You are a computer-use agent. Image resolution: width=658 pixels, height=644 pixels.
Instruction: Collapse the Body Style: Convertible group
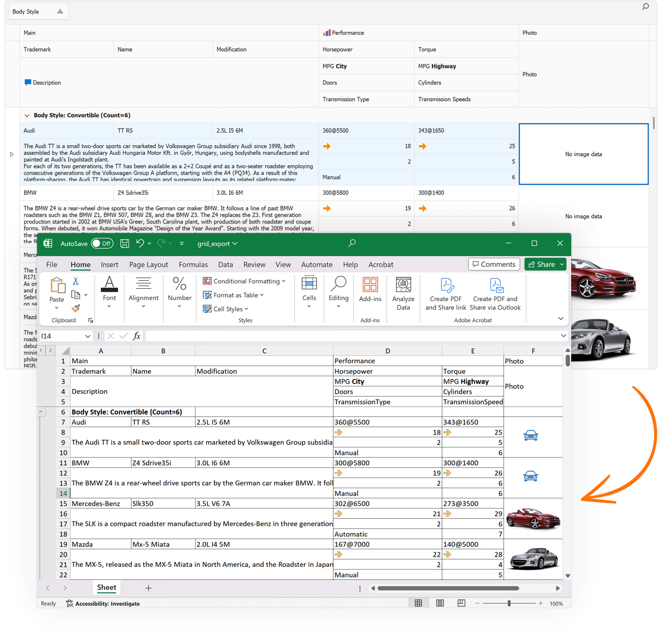pyautogui.click(x=27, y=115)
